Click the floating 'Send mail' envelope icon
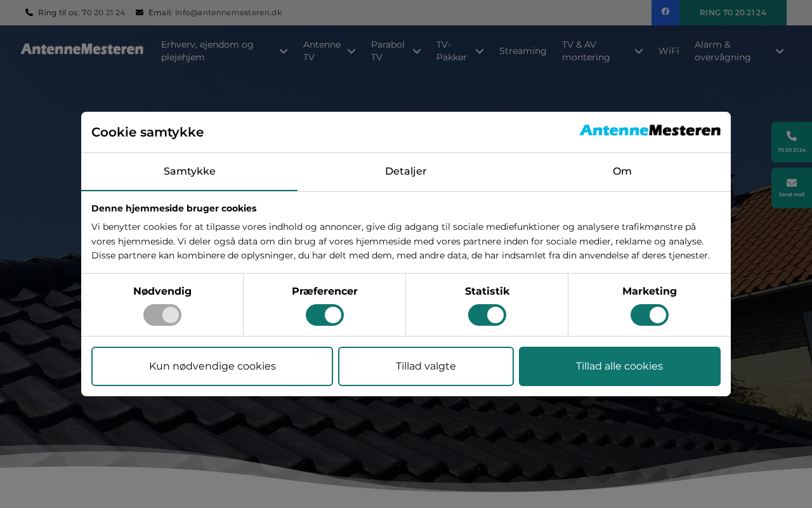This screenshot has width=812, height=508. pos(792,183)
